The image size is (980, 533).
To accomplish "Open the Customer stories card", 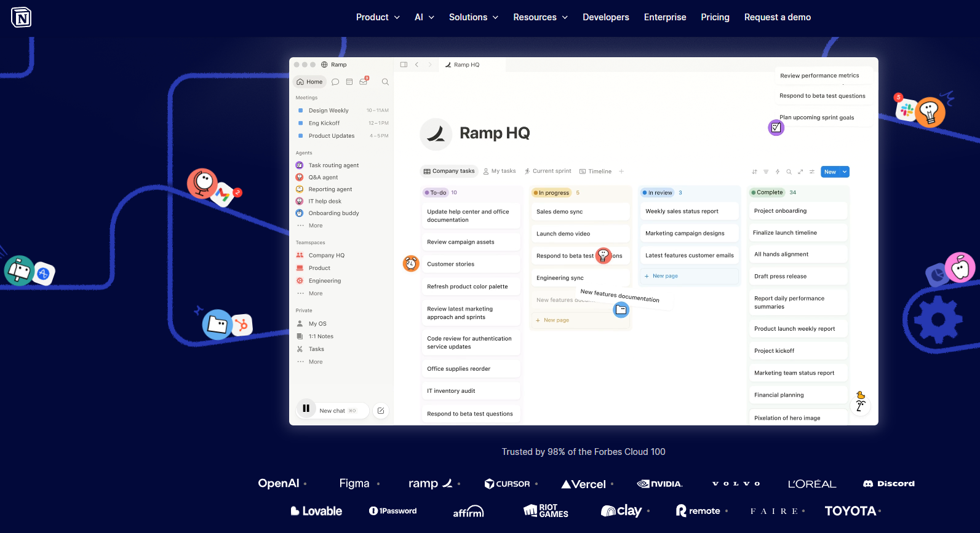I will [x=471, y=264].
